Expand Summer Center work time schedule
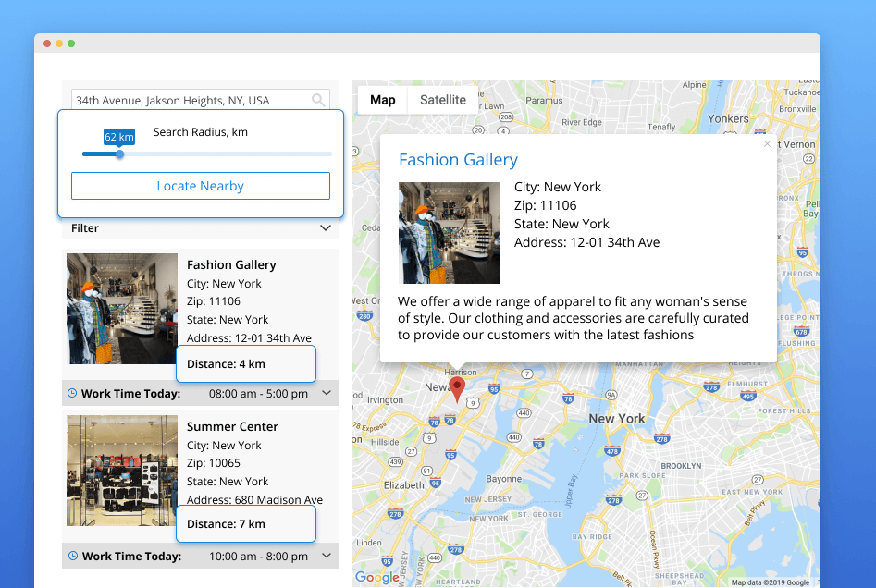The image size is (876, 588). 326,556
